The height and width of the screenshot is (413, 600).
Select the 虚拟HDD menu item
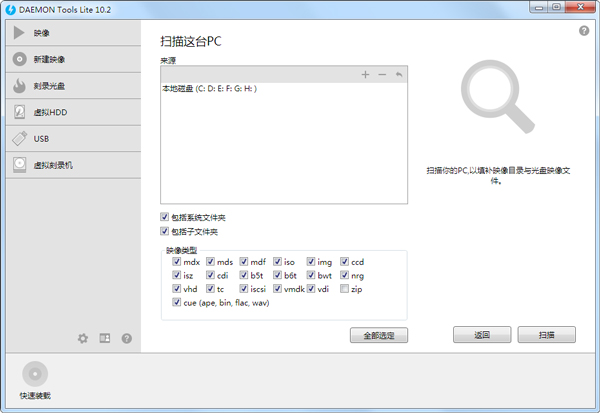point(73,112)
